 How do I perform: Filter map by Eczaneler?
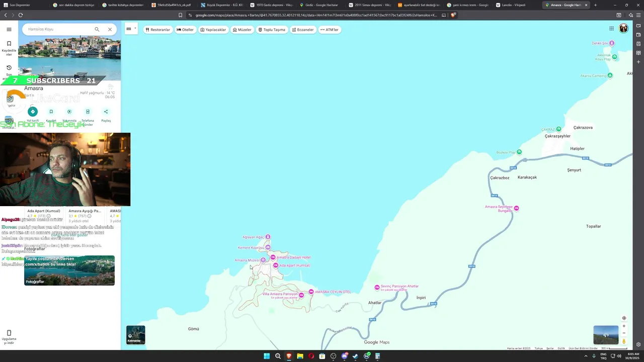(x=303, y=30)
